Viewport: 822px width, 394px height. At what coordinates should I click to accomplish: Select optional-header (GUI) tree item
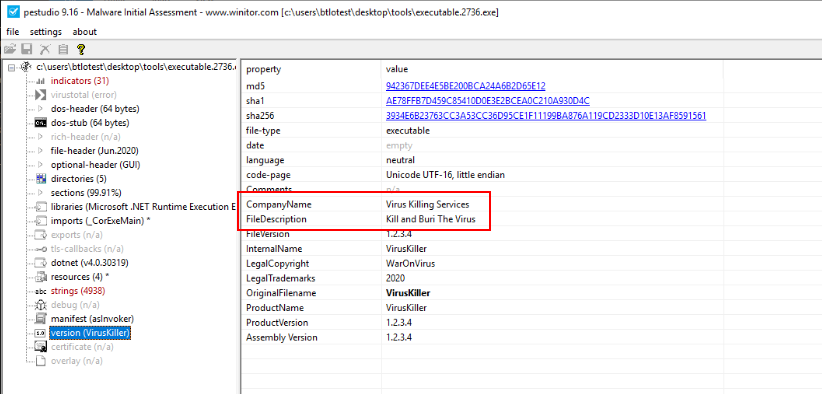95,165
